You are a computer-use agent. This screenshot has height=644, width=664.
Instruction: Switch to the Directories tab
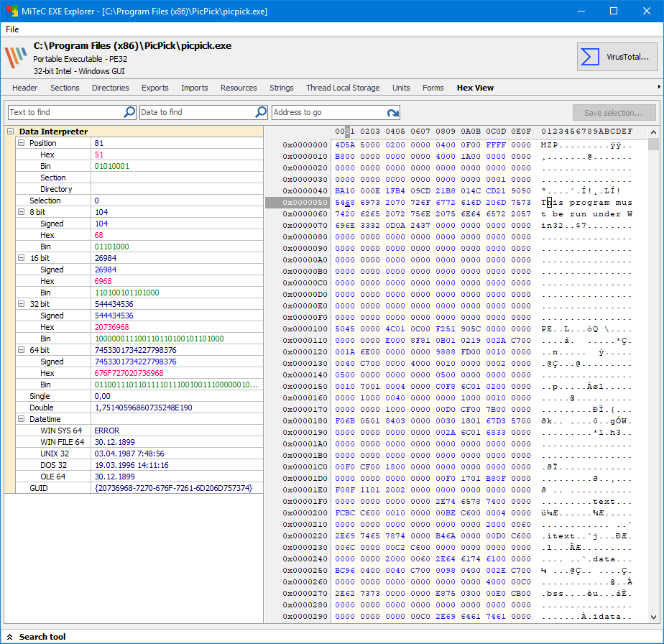pyautogui.click(x=111, y=88)
